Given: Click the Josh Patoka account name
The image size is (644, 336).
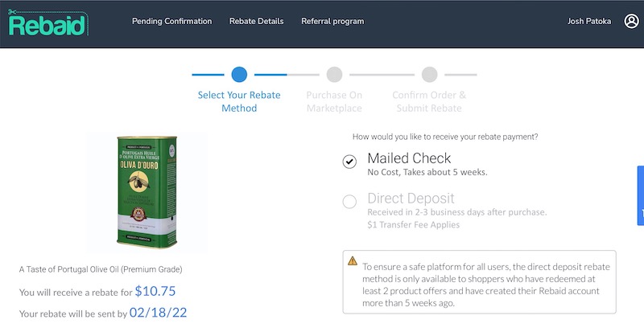Looking at the screenshot, I should [x=589, y=21].
